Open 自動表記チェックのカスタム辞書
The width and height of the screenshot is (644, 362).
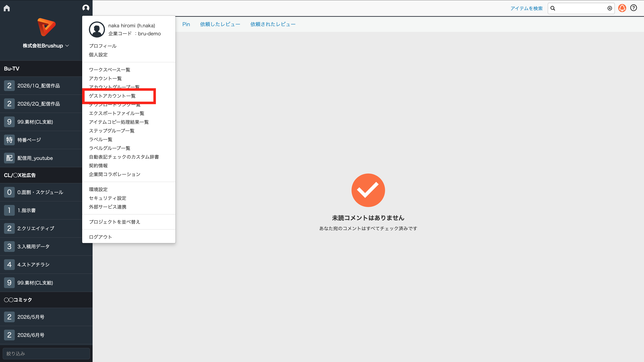click(124, 157)
